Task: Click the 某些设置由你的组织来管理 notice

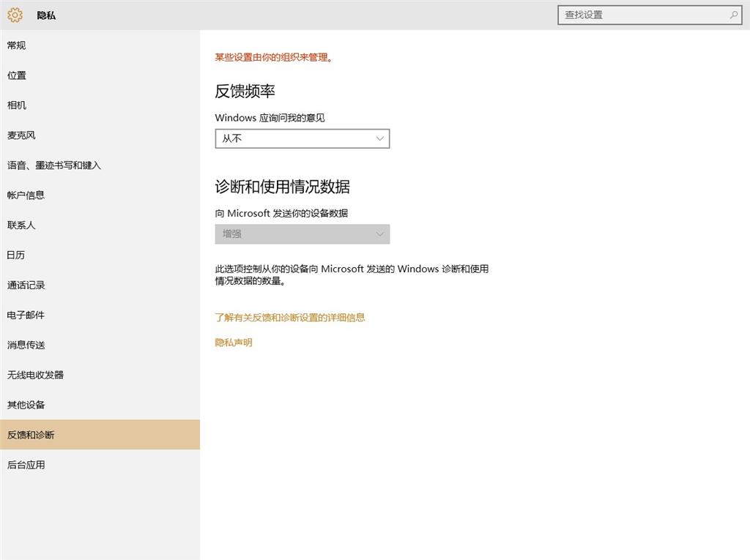Action: point(274,57)
